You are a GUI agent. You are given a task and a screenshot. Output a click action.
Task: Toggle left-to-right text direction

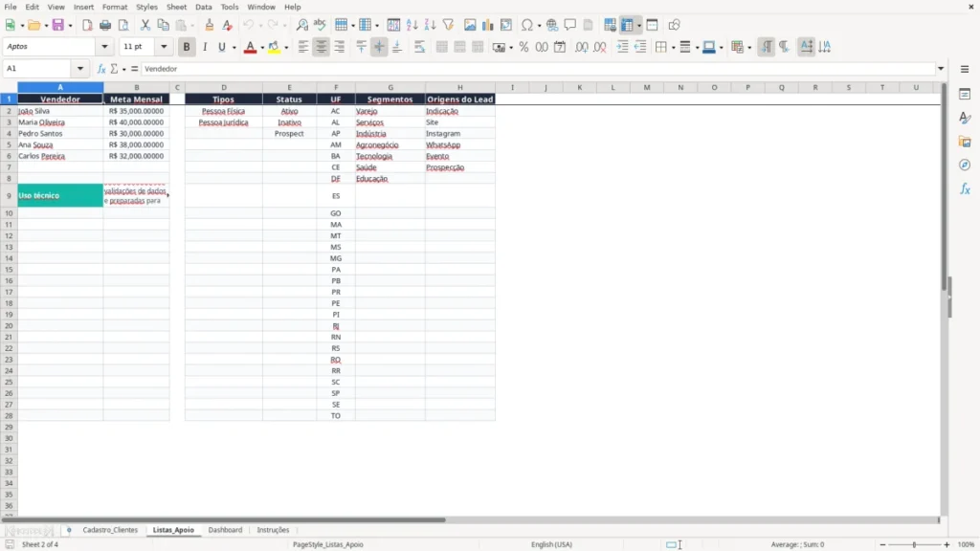767,47
